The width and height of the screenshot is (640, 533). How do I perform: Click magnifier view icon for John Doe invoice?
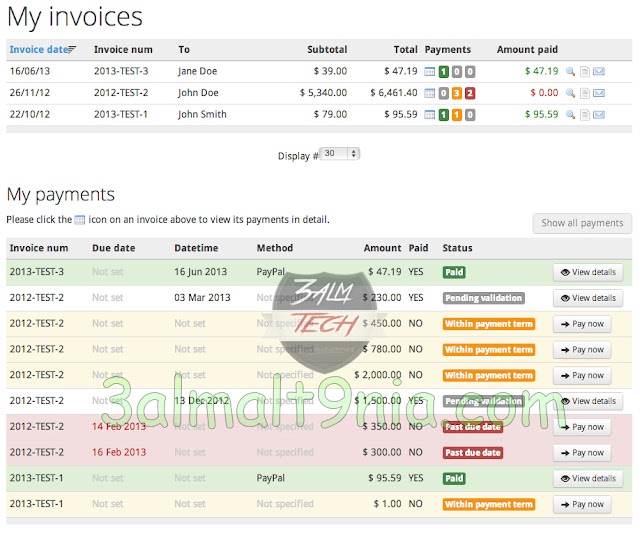click(571, 93)
